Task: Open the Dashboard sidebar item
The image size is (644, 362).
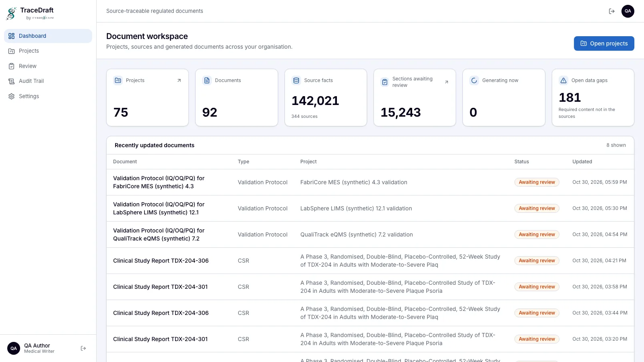Action: pos(48,36)
